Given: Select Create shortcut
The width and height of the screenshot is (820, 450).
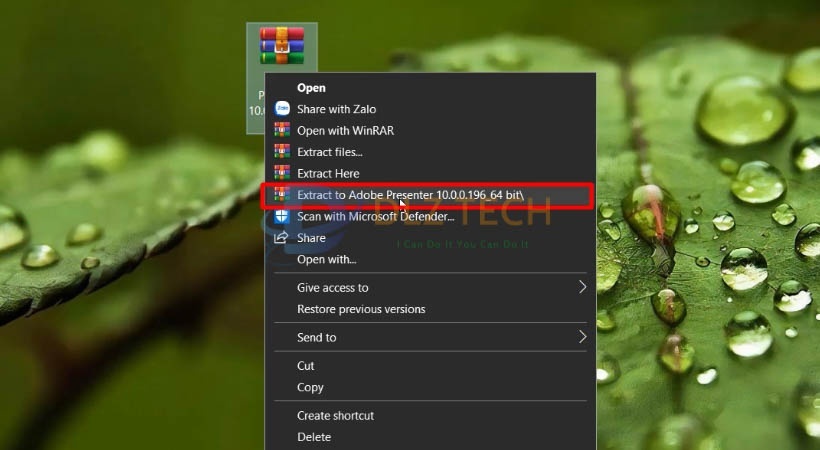Looking at the screenshot, I should [335, 415].
